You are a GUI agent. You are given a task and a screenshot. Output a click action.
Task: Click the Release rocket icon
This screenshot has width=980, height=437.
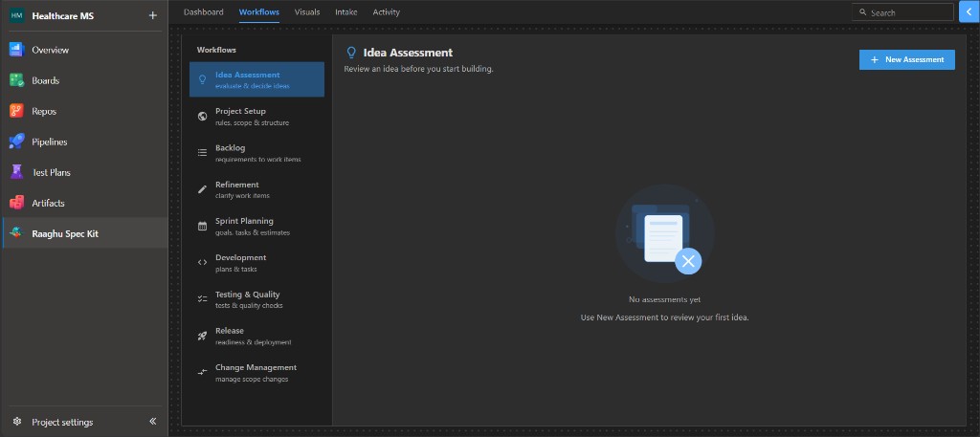point(202,336)
